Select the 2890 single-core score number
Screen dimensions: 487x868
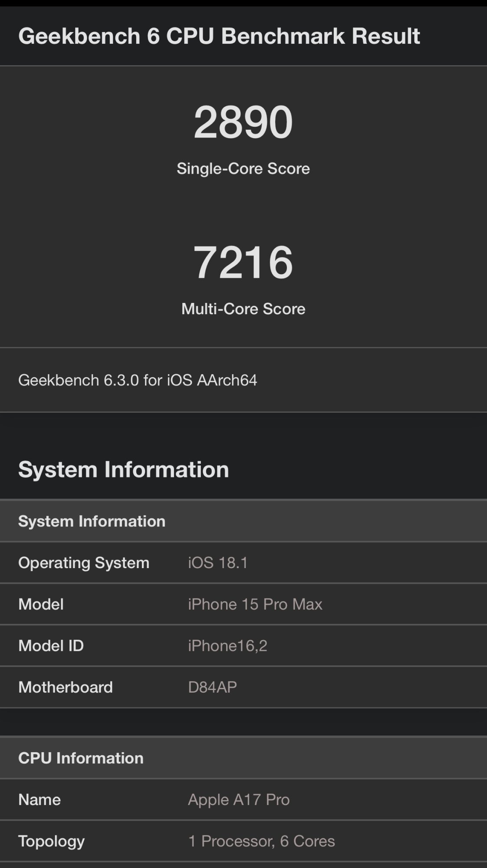tap(243, 122)
